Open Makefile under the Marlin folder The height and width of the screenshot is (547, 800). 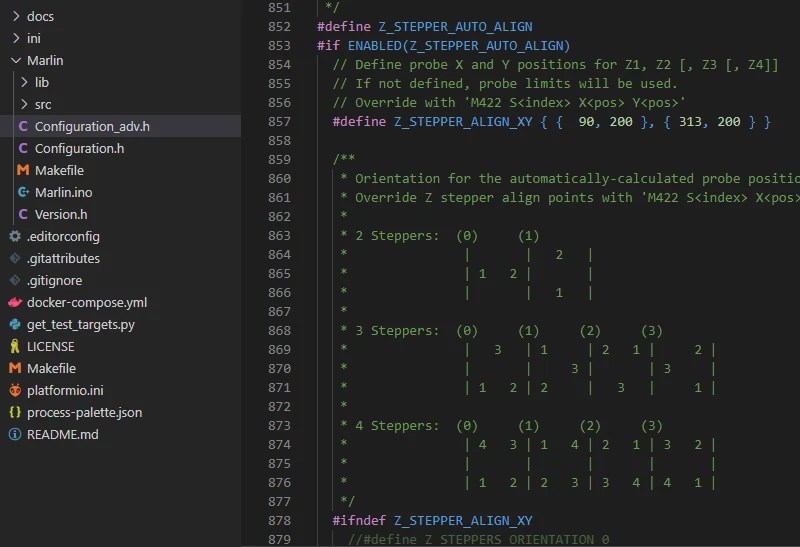pos(59,170)
